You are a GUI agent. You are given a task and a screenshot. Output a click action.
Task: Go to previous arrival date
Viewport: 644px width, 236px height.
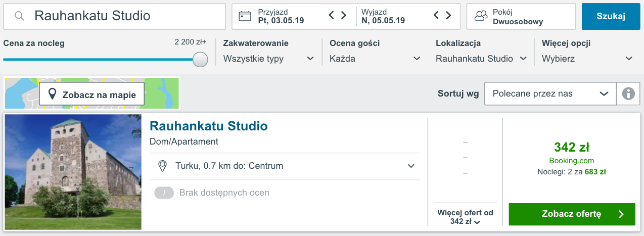(x=332, y=16)
